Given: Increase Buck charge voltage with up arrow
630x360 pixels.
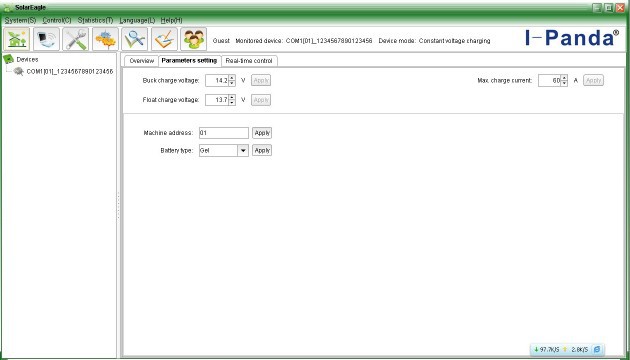Looking at the screenshot, I should pos(232,78).
